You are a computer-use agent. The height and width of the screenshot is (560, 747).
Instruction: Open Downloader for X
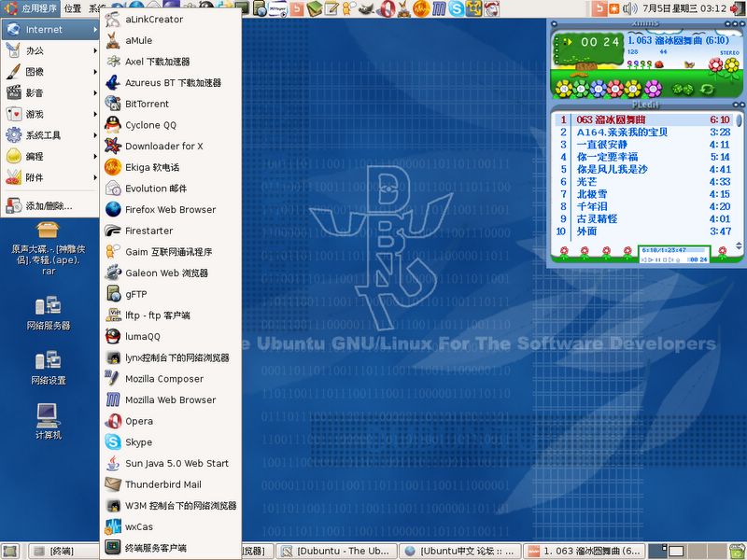(x=171, y=147)
